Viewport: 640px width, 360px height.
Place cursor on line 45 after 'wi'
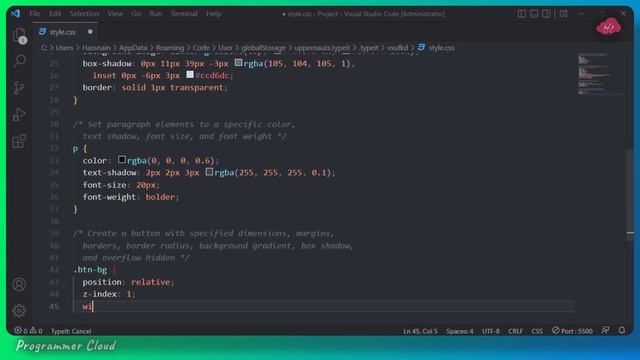point(93,306)
